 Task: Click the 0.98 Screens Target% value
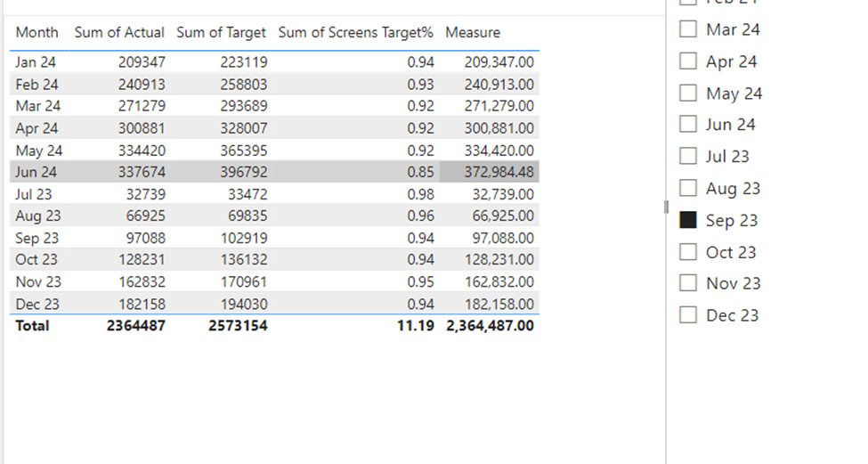pyautogui.click(x=421, y=194)
